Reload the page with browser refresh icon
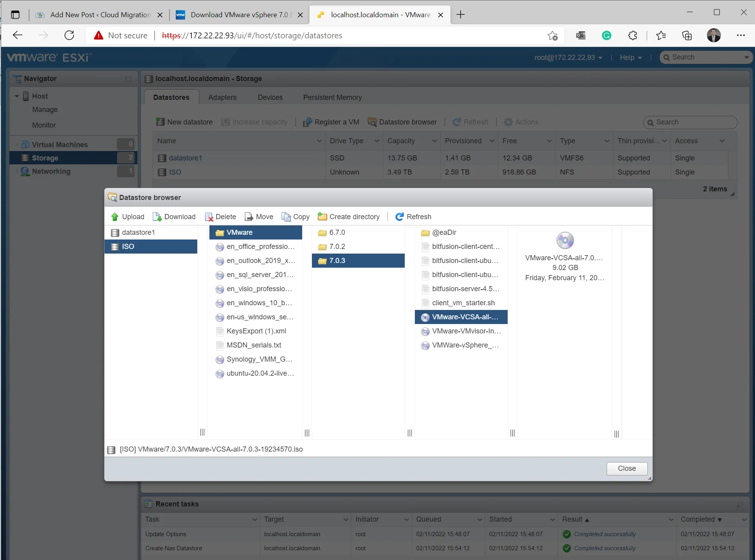The height and width of the screenshot is (560, 755). pos(69,35)
